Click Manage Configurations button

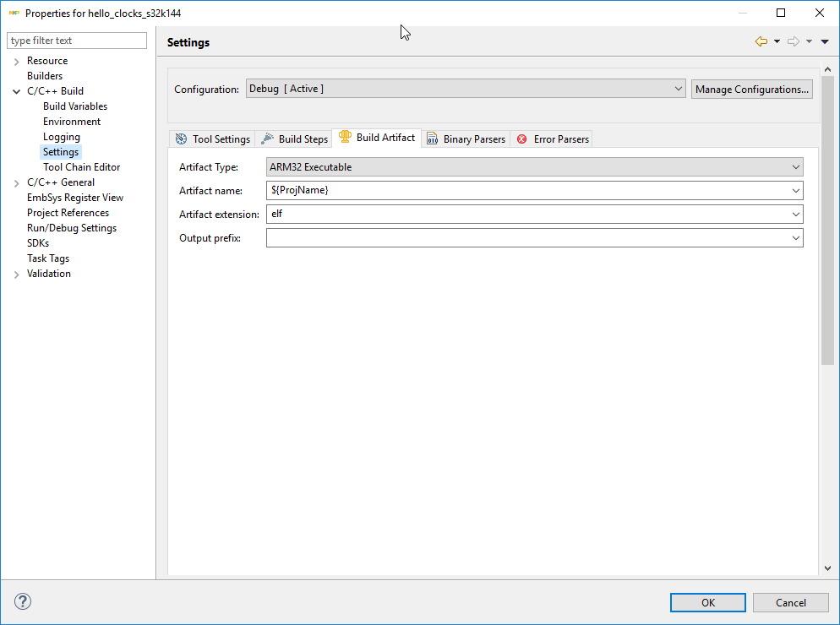coord(751,90)
